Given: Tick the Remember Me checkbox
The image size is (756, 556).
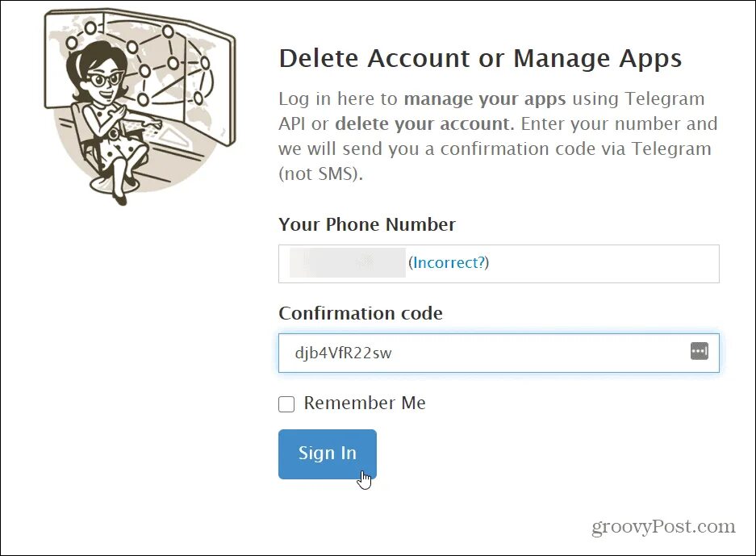Looking at the screenshot, I should [x=286, y=404].
